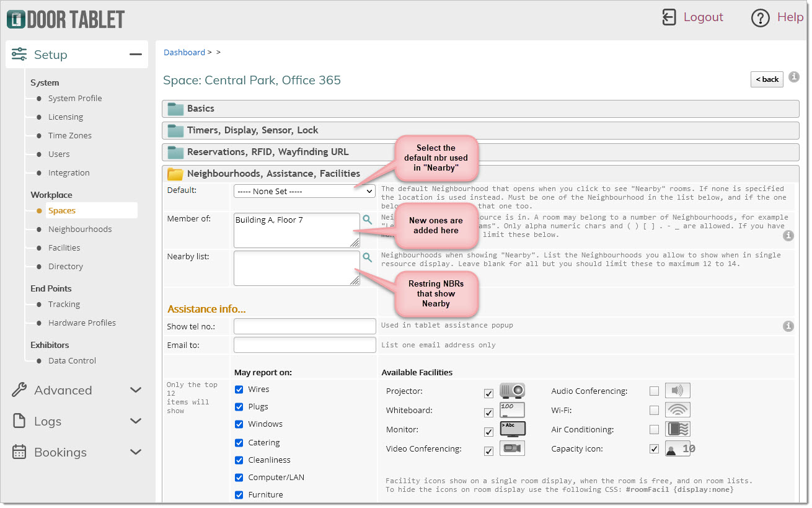Open System Profile in the sidebar
The image size is (812, 508).
pos(75,98)
